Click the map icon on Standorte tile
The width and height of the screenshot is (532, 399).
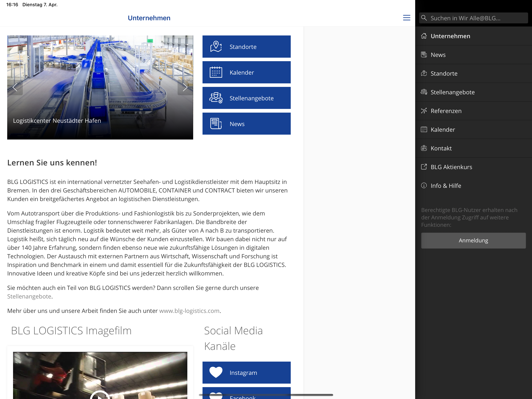point(216,46)
